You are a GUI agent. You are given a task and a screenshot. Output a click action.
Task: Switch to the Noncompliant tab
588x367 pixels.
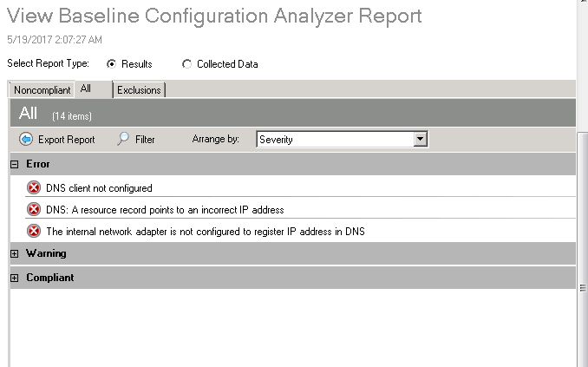click(42, 90)
